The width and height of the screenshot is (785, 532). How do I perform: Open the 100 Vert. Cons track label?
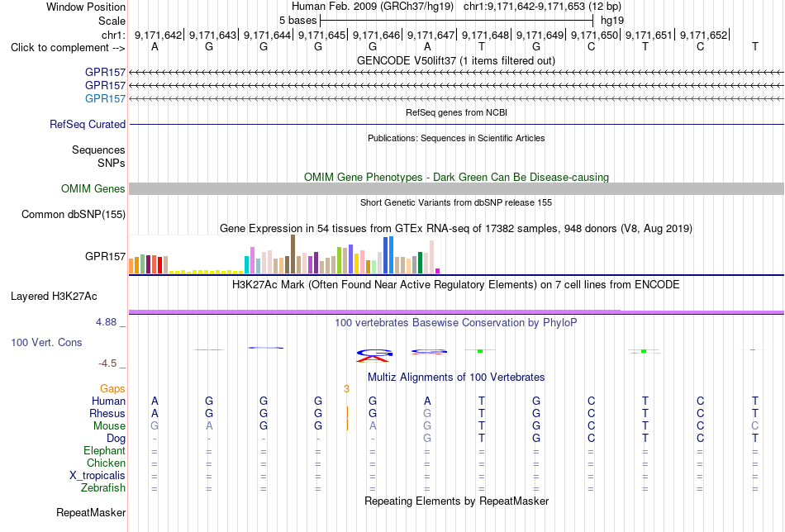click(x=46, y=342)
